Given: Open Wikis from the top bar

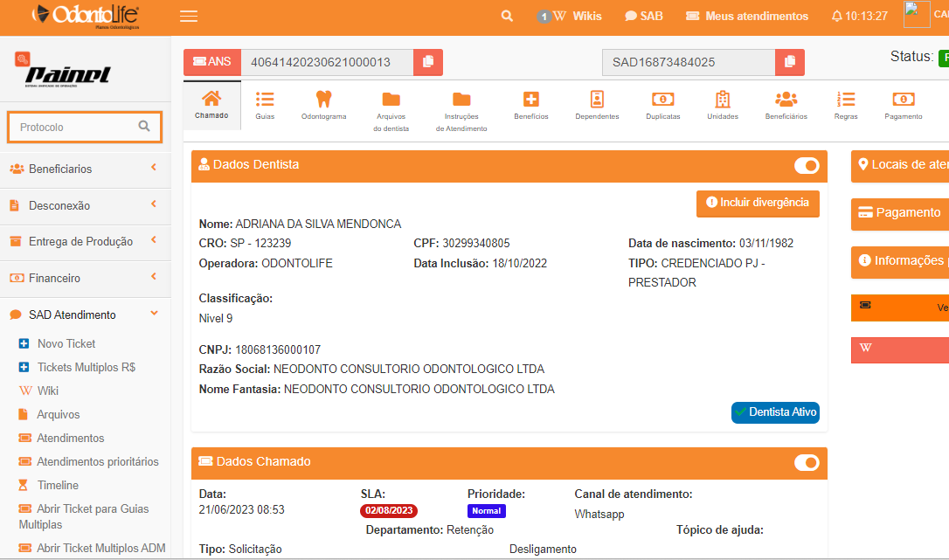Looking at the screenshot, I should point(570,17).
